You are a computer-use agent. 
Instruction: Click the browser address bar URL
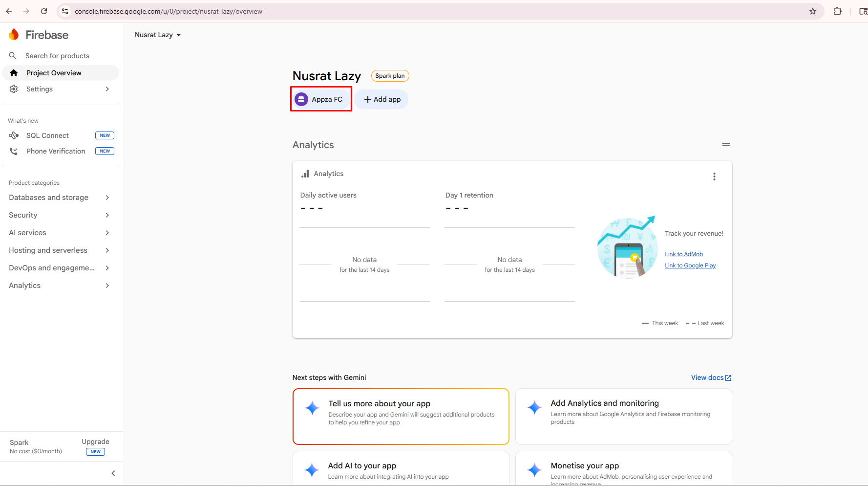[x=169, y=11]
